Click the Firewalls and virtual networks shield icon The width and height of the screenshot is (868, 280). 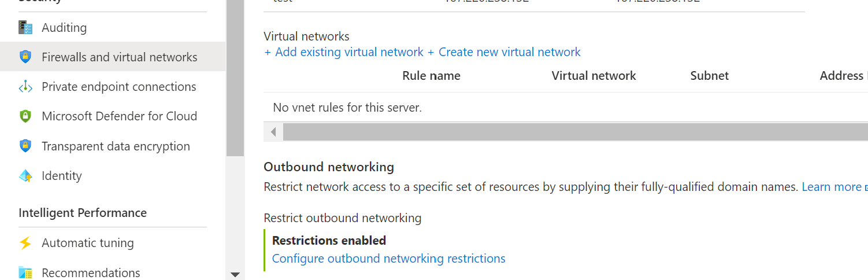coord(25,57)
